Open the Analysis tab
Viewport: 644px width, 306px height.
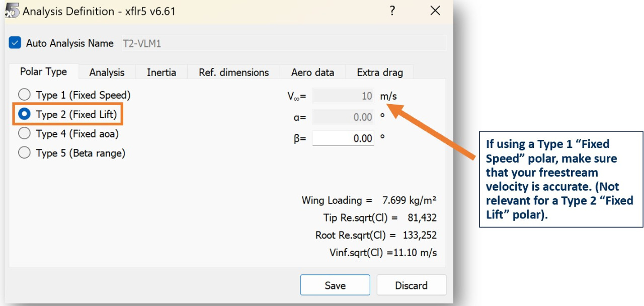pos(107,72)
